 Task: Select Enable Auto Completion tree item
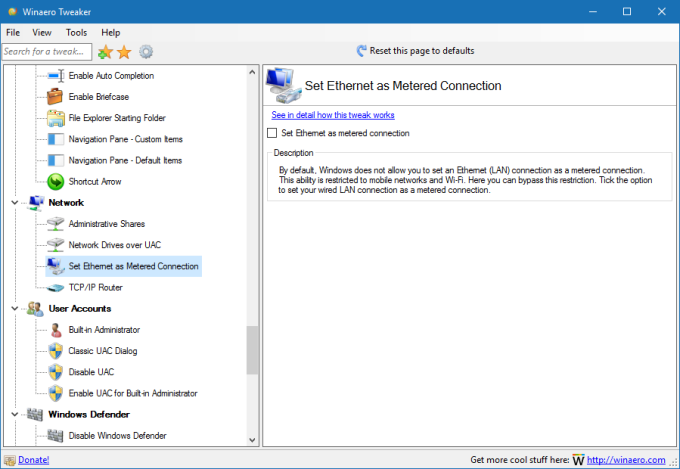[111, 76]
